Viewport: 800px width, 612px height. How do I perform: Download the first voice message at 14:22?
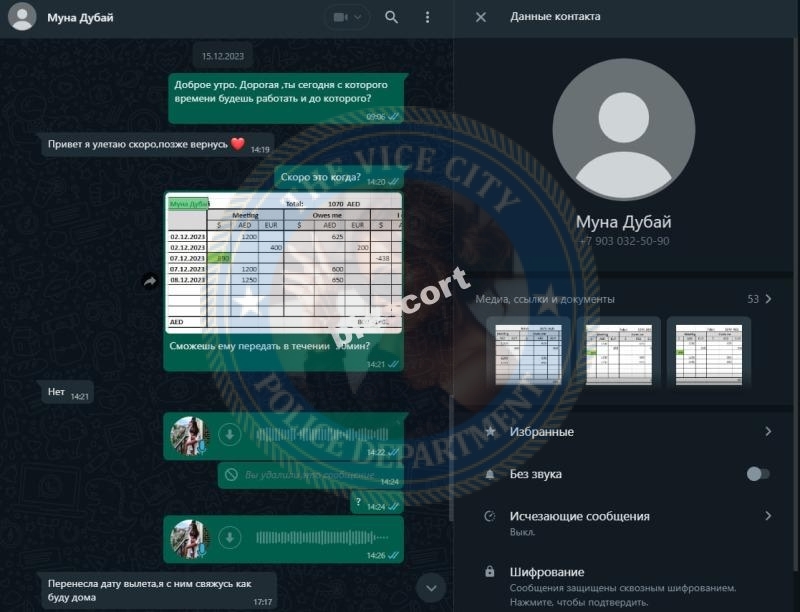(230, 435)
